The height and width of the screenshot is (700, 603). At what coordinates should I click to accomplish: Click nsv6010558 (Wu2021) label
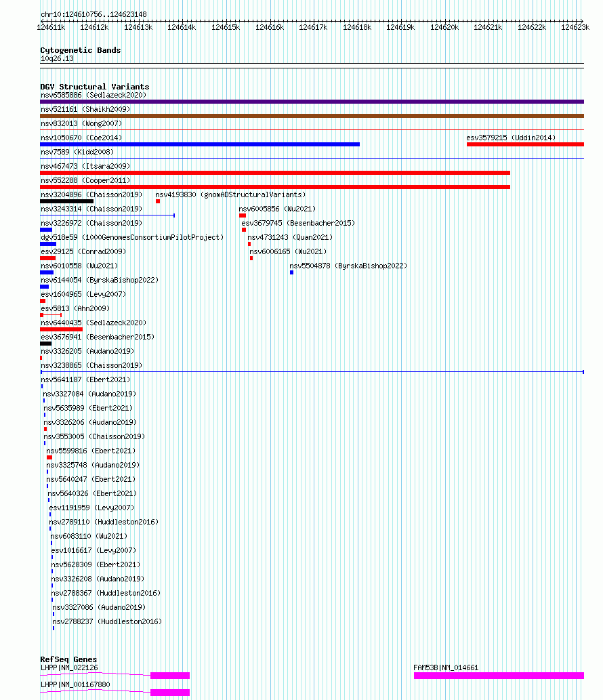[x=79, y=266]
